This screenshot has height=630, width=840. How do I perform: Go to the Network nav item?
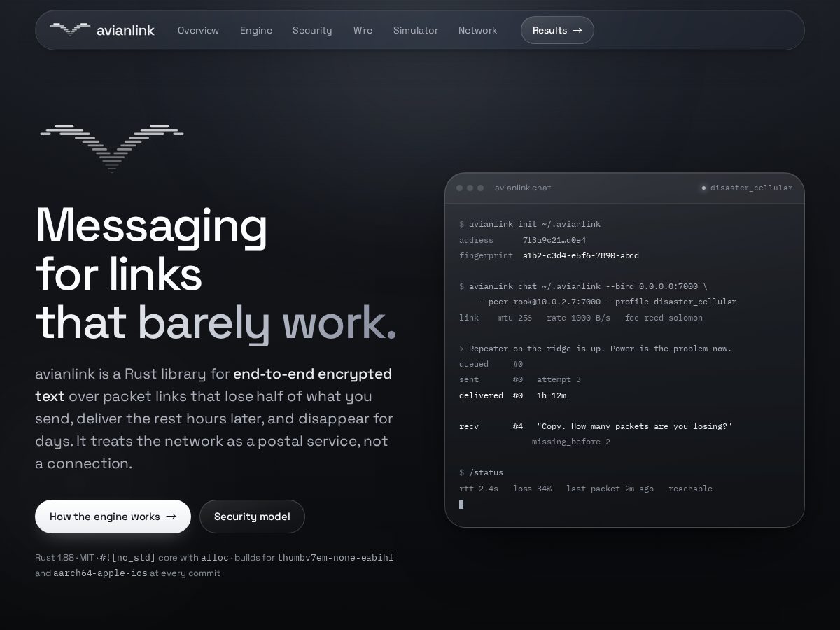coord(477,30)
